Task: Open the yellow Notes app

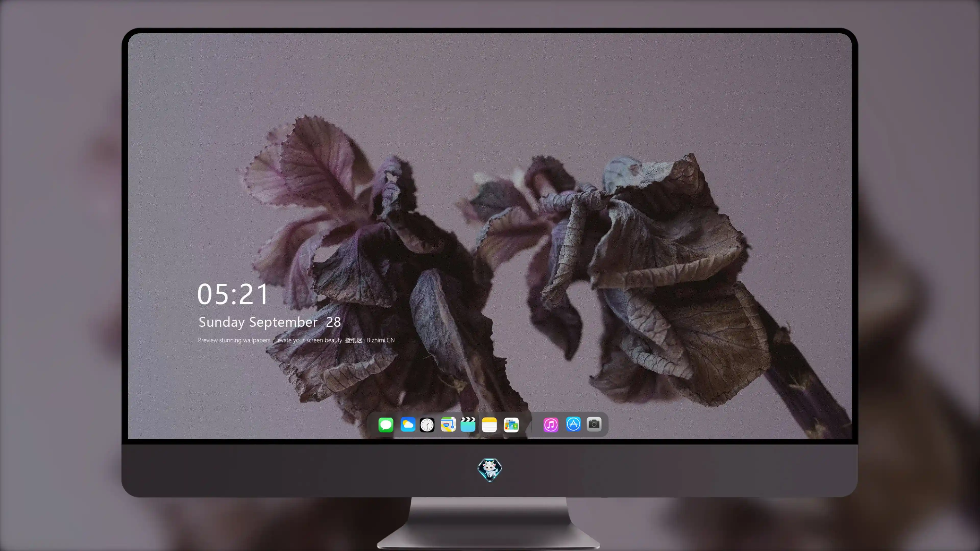Action: click(489, 424)
